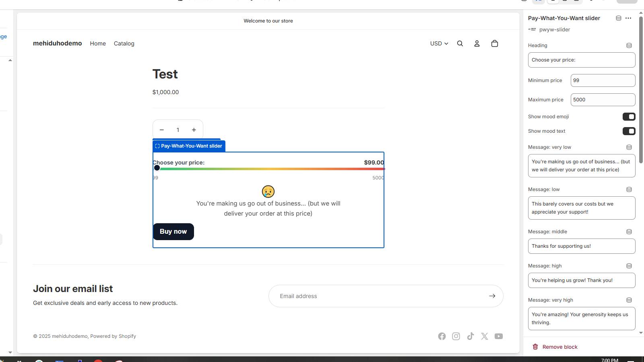Open the USD currency dropdown
644x362 pixels.
pos(439,43)
